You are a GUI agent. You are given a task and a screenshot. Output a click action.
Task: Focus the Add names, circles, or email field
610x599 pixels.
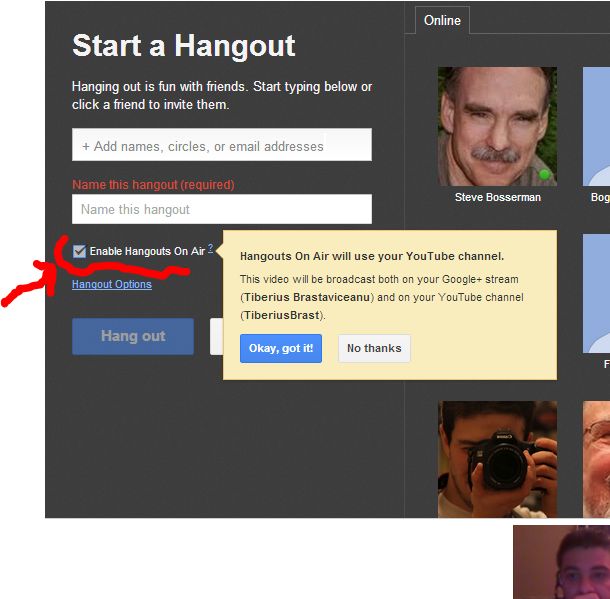click(222, 145)
